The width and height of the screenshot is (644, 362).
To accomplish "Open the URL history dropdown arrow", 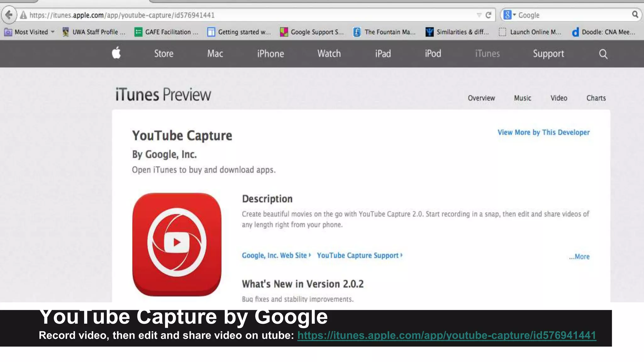I will [479, 15].
